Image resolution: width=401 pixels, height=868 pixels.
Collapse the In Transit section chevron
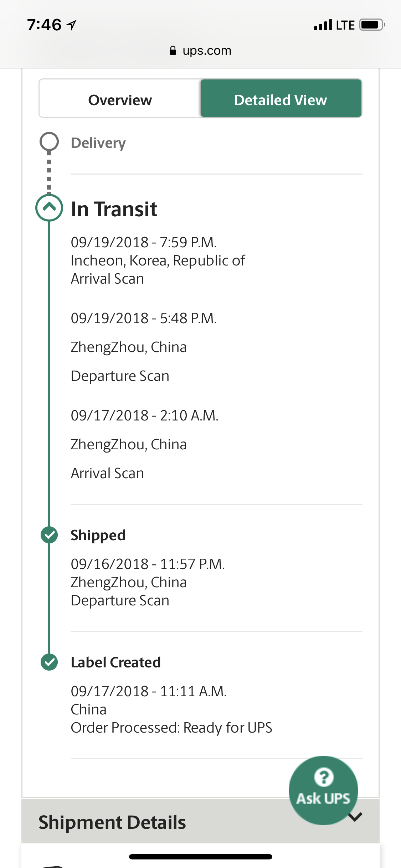(49, 208)
